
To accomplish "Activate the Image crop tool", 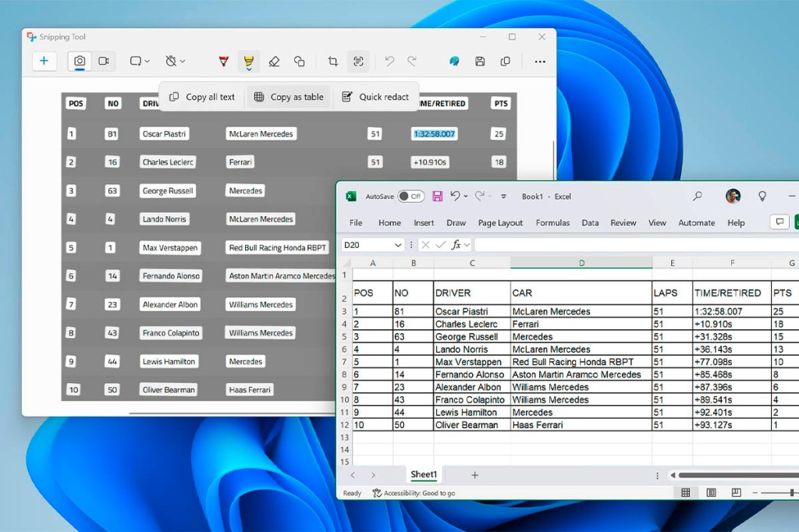I will (332, 62).
